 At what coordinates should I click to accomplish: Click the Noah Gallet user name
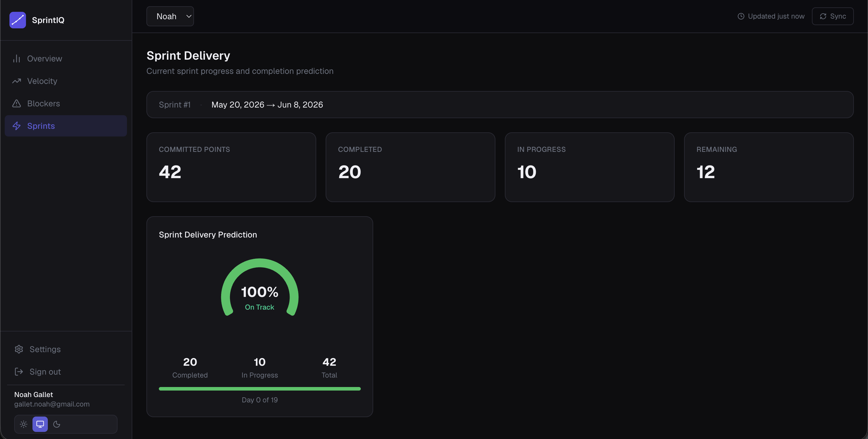click(x=34, y=394)
